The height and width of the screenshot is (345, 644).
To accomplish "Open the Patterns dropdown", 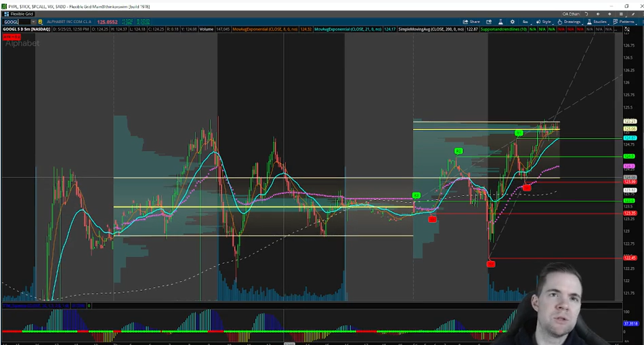I will tap(624, 22).
